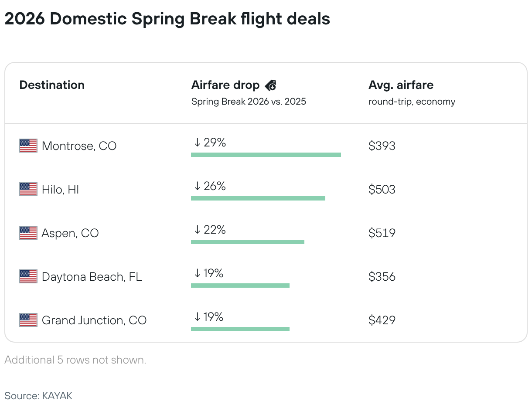Sort by the Airfare drop column header
This screenshot has width=532, height=408.
click(x=225, y=85)
